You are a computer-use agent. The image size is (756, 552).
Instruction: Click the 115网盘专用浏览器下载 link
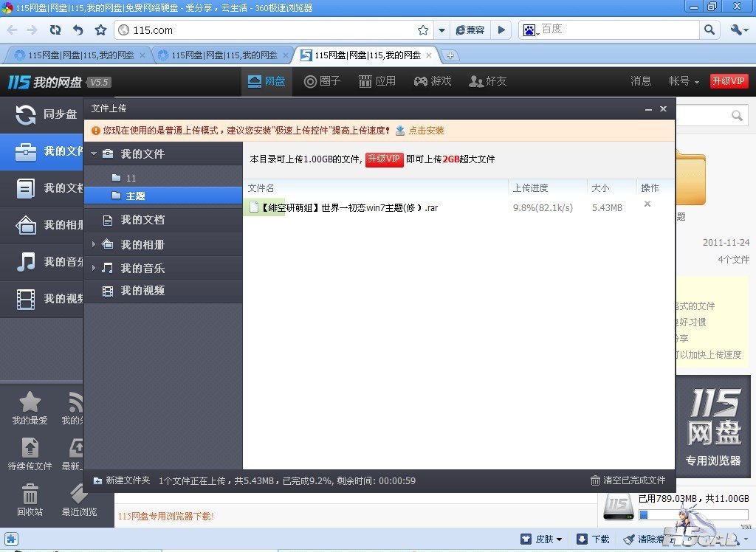pyautogui.click(x=166, y=517)
